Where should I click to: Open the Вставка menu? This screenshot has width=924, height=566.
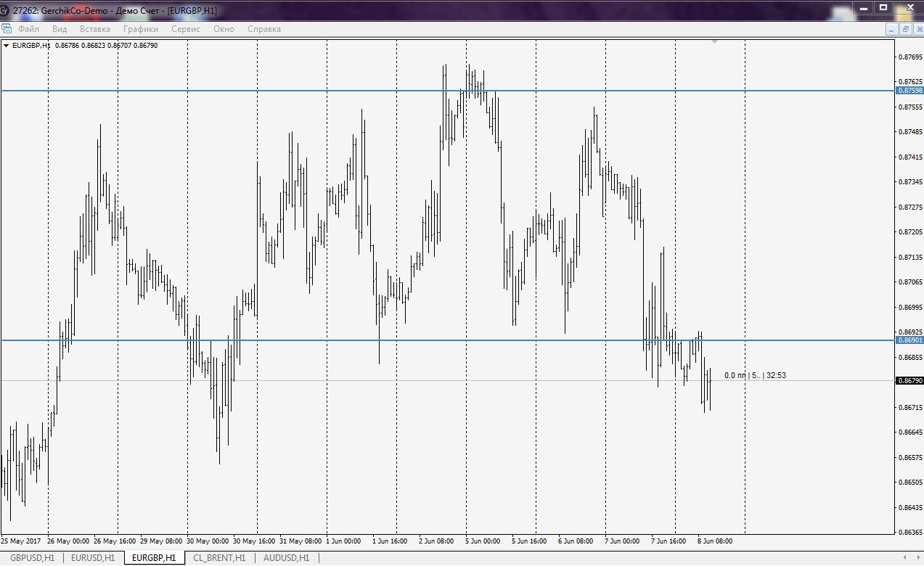(94, 29)
